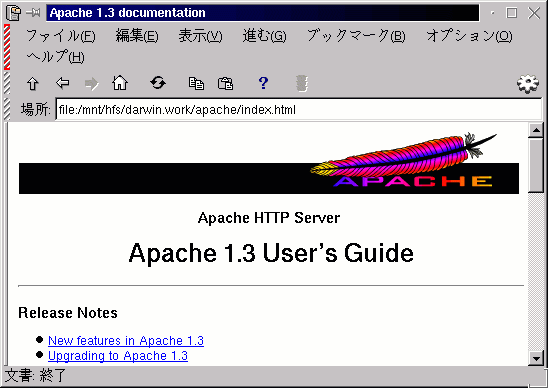Click the scrollbar up arrow
This screenshot has height=388, width=548.
point(536,130)
